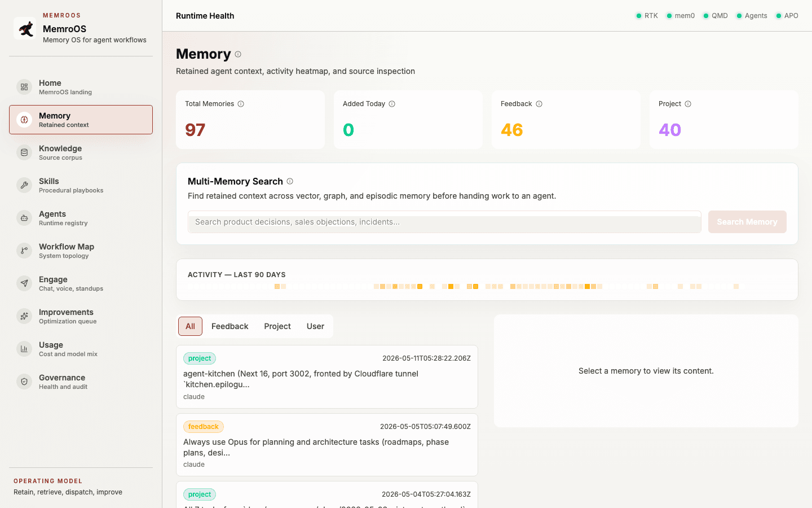The height and width of the screenshot is (508, 812).
Task: Click the Runtime Health header text
Action: (x=205, y=16)
